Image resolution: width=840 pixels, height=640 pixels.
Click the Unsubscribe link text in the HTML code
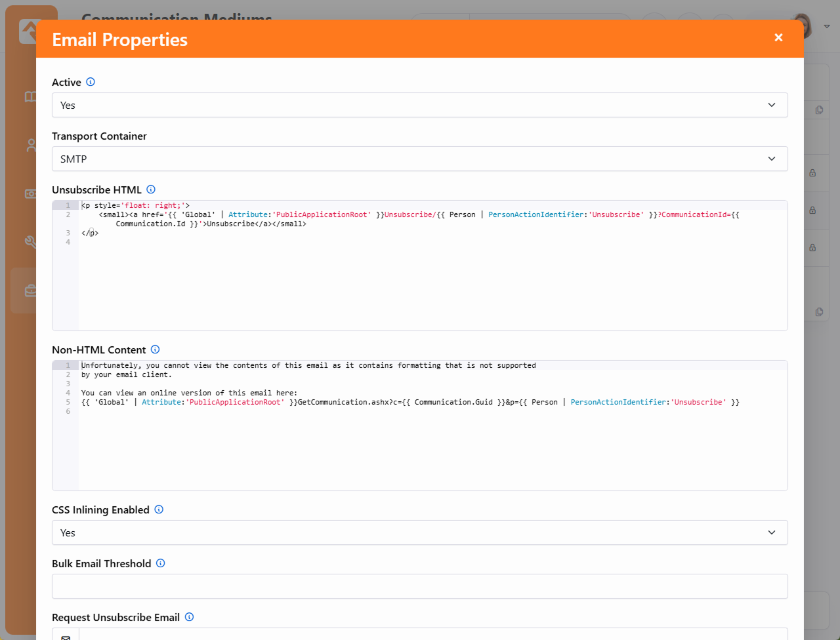click(x=230, y=224)
